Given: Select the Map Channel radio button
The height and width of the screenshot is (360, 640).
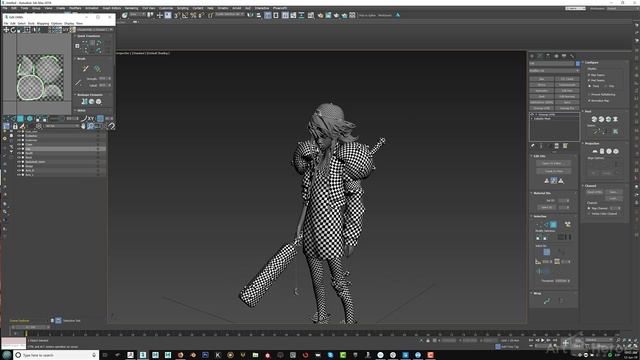Looking at the screenshot, I should (589, 208).
